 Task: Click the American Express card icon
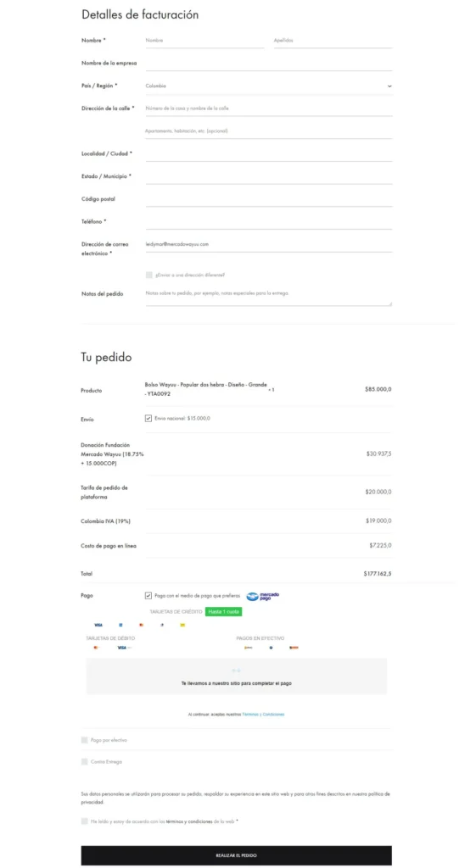[x=120, y=625]
